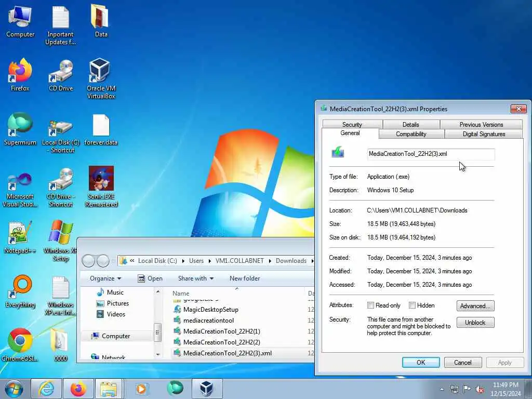Open the Organize dropdown in Explorer
Screen dimensions: 532x399
point(105,278)
